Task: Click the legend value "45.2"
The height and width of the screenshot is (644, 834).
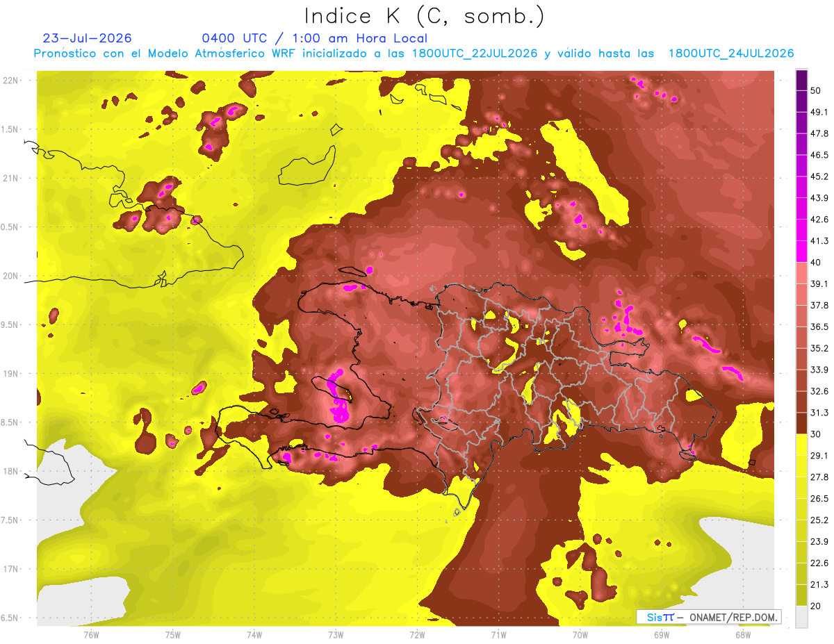Action: [819, 176]
